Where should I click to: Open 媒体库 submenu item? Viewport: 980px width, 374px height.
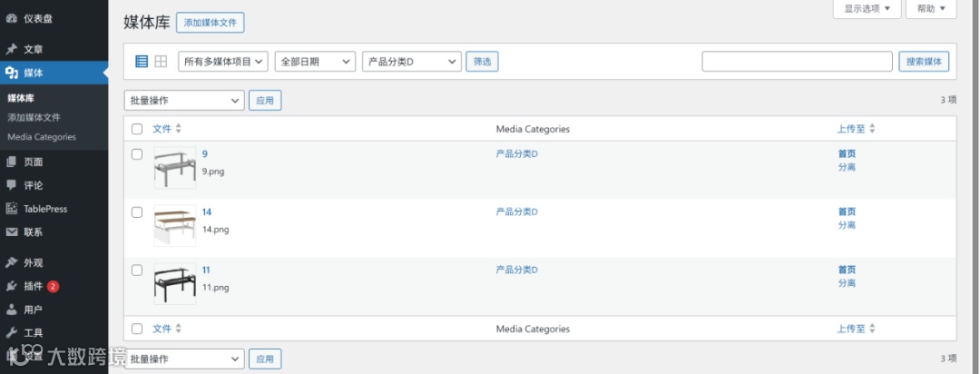click(x=21, y=98)
